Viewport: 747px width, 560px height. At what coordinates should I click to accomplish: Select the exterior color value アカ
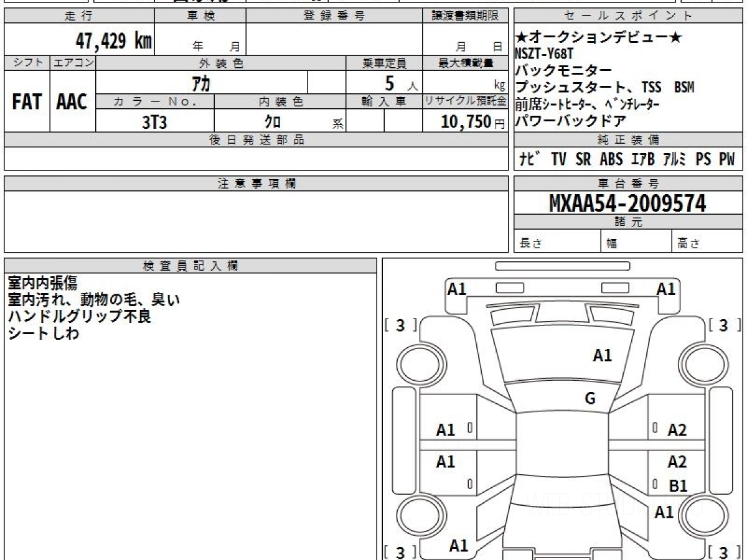(201, 83)
